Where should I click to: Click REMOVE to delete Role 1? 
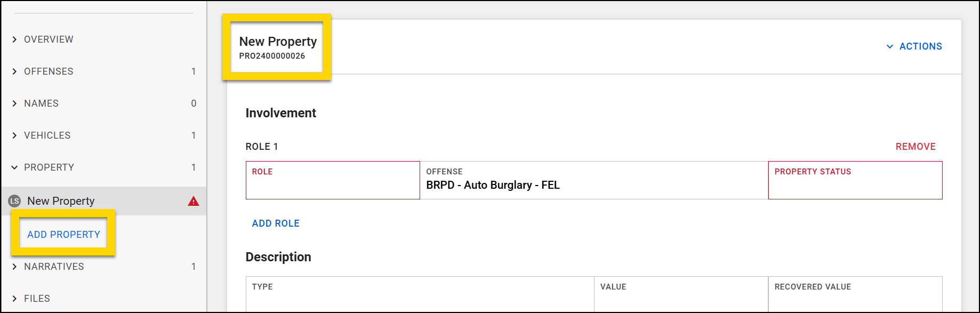coord(915,146)
